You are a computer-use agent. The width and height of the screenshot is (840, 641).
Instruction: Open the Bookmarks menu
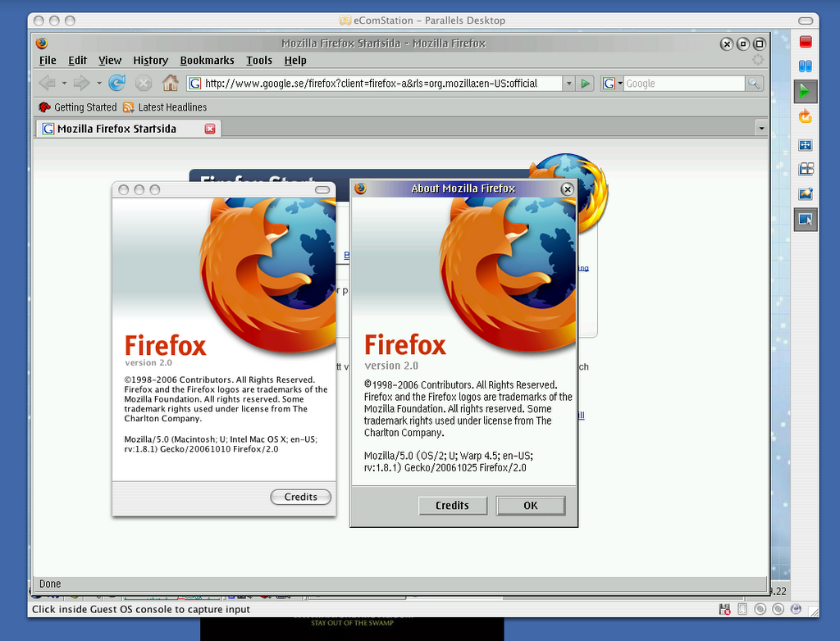click(x=207, y=60)
